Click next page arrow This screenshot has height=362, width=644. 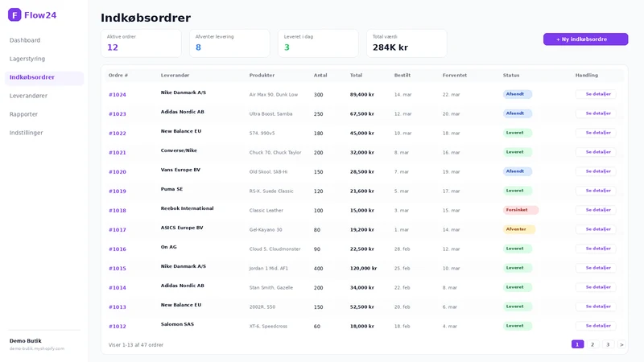coord(621,344)
